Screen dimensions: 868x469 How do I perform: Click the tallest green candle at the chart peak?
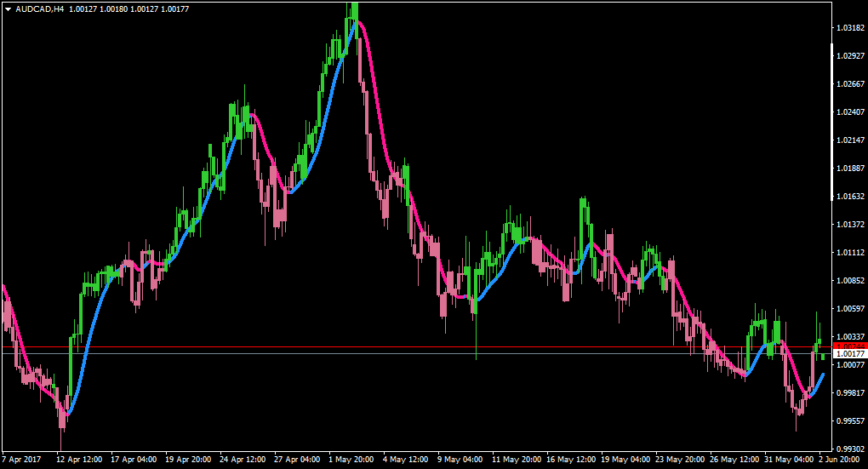pyautogui.click(x=355, y=20)
